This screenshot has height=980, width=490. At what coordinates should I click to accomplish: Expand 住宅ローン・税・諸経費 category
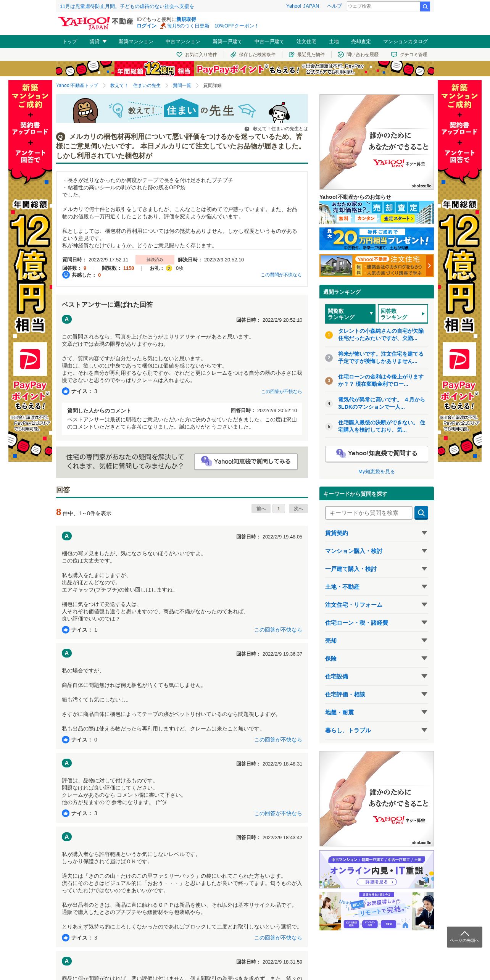[377, 623]
